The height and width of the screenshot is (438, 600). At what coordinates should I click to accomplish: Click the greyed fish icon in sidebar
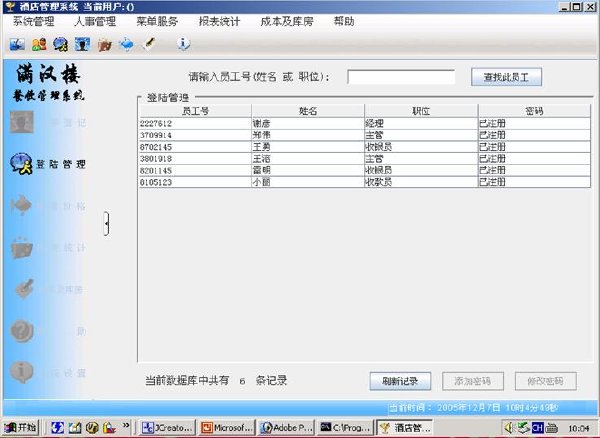click(x=21, y=205)
